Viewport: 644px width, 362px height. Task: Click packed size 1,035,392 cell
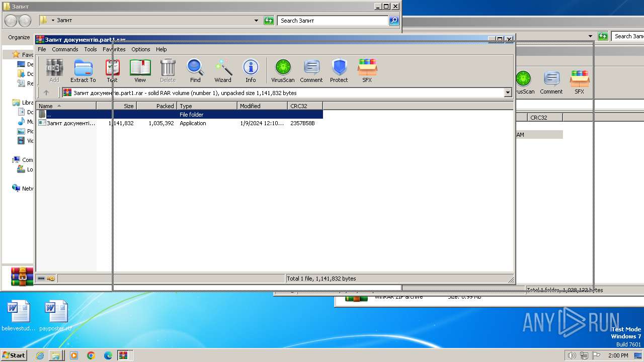[x=161, y=123]
